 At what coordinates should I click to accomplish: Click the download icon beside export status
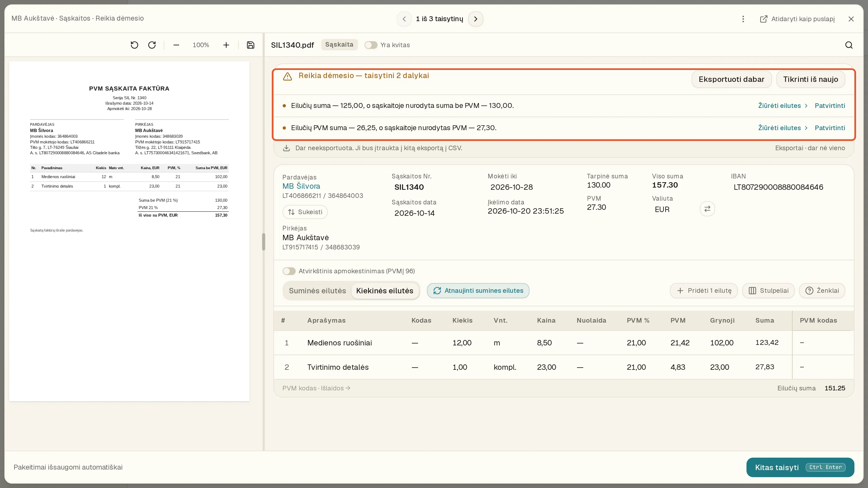coord(286,148)
